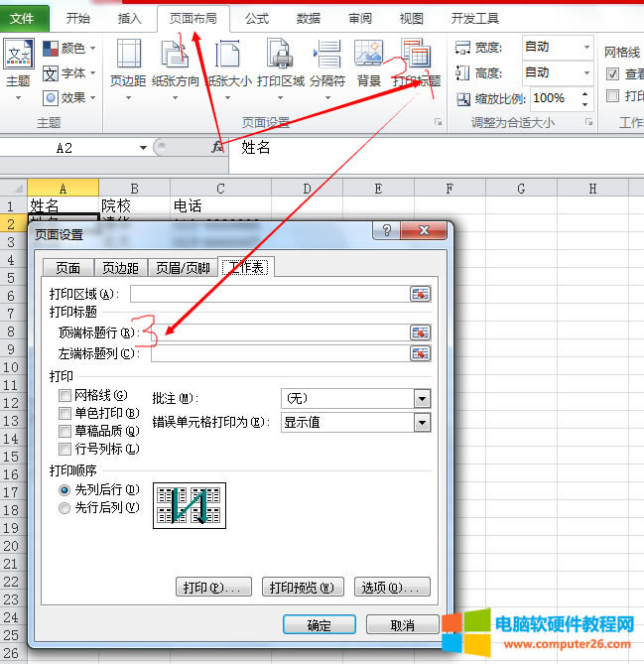Open the File (文件) tab

pos(23,18)
